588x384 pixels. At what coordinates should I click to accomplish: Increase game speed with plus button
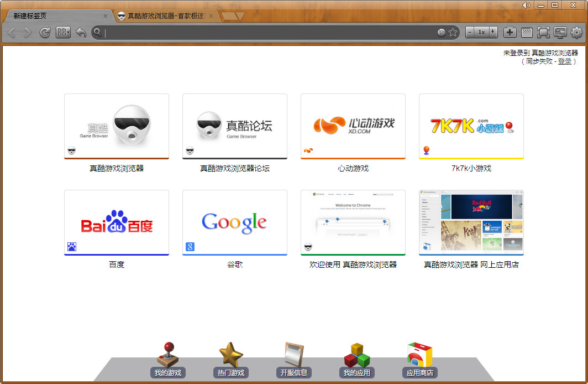point(494,32)
